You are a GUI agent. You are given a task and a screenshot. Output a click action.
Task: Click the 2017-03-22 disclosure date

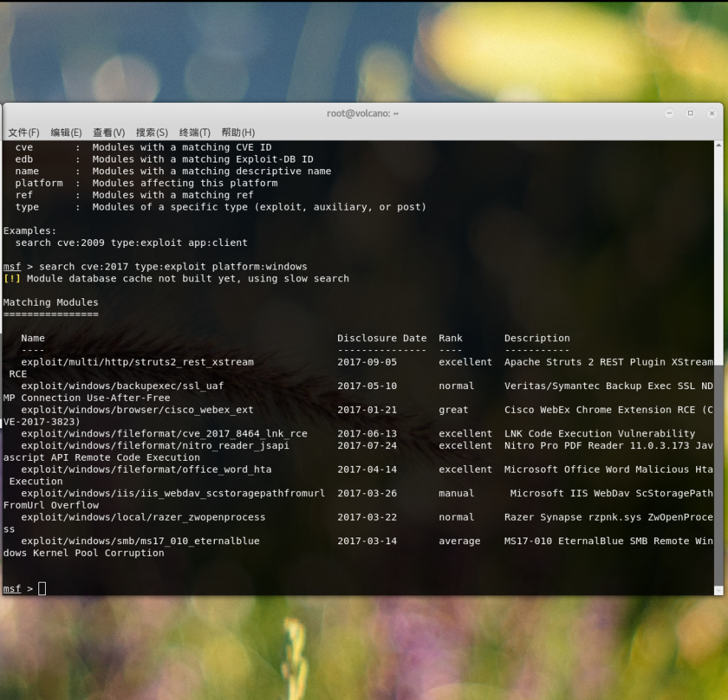coord(367,517)
